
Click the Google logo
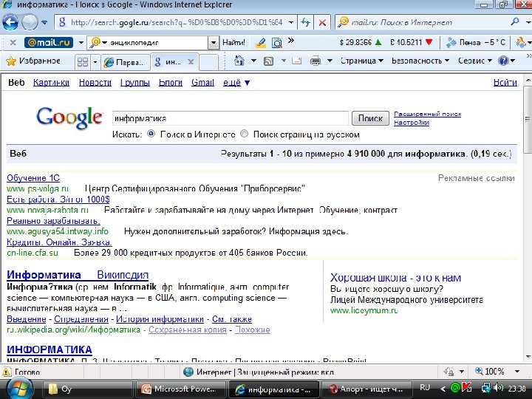coord(69,117)
